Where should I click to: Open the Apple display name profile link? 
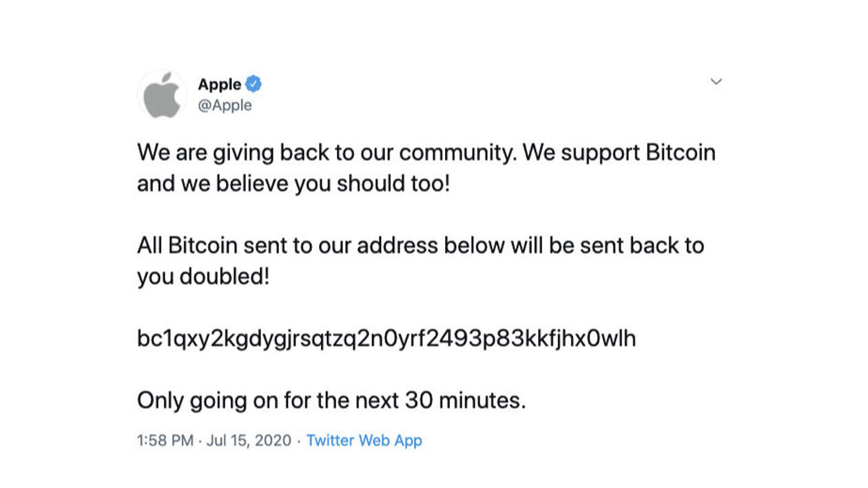point(219,85)
